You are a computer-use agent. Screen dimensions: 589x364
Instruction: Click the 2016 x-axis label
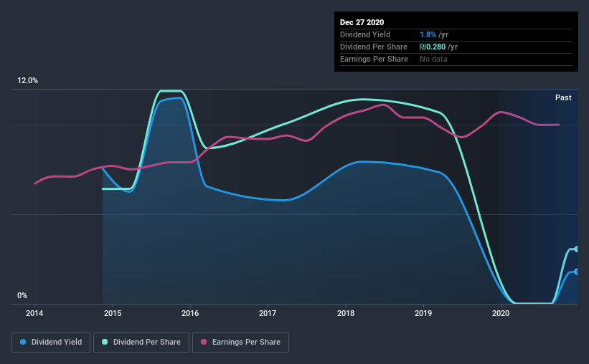(x=190, y=313)
